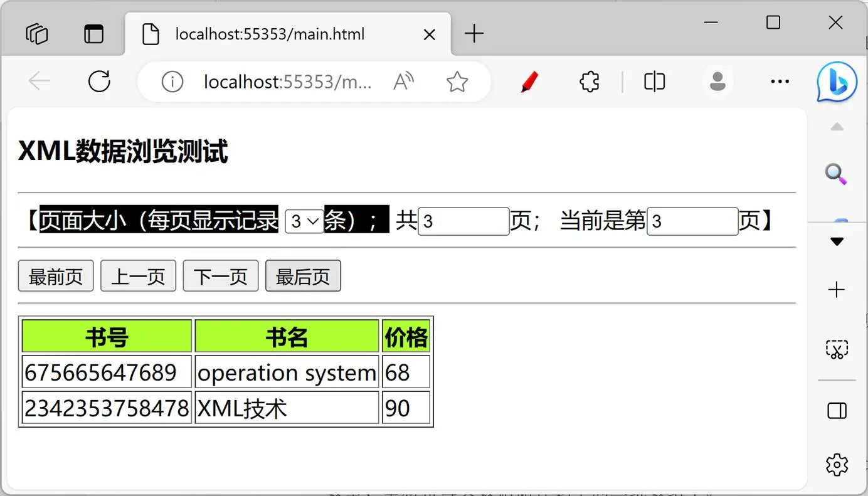Open sidebar settings gear icon
The width and height of the screenshot is (868, 496).
click(x=837, y=465)
